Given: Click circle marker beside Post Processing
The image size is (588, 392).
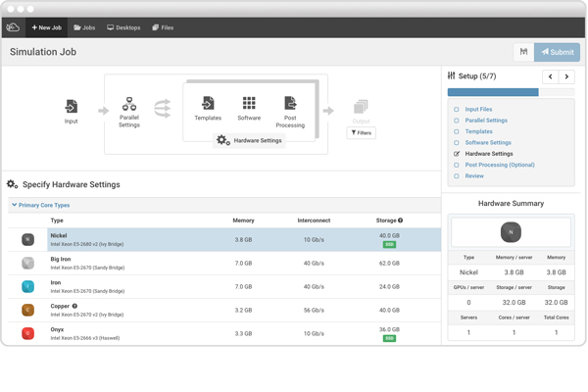Looking at the screenshot, I should 457,165.
